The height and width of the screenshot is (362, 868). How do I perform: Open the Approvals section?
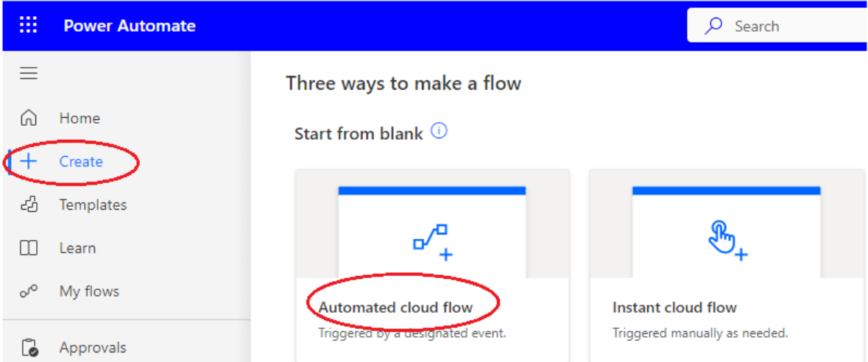coord(93,348)
